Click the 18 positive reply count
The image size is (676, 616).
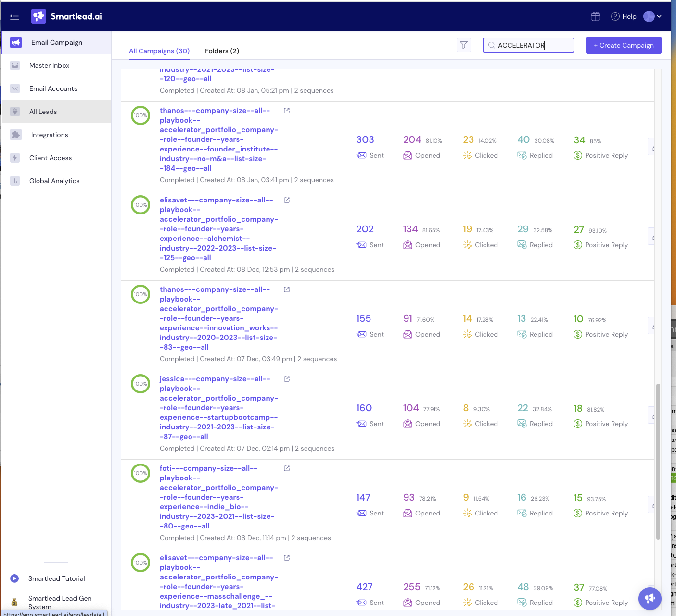point(578,408)
